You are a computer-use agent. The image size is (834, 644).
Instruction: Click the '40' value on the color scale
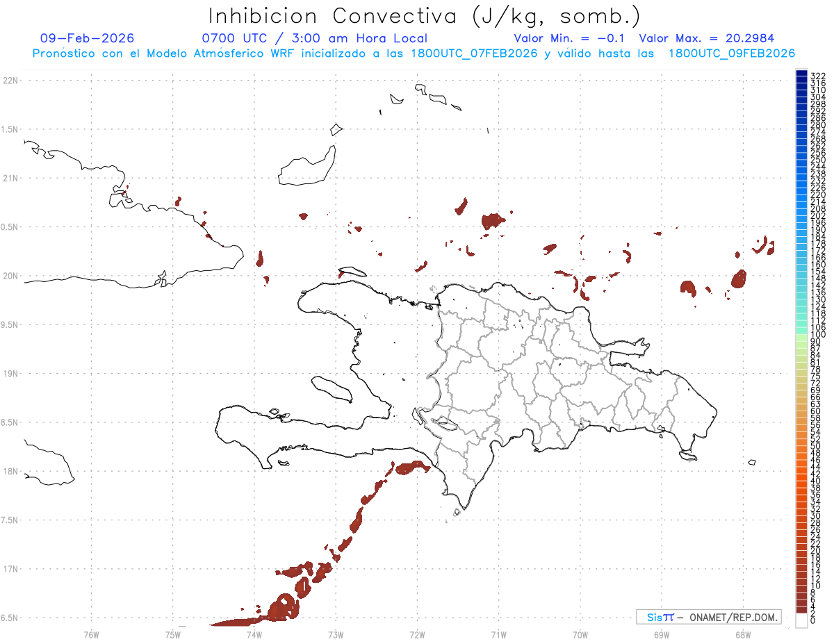pyautogui.click(x=816, y=481)
